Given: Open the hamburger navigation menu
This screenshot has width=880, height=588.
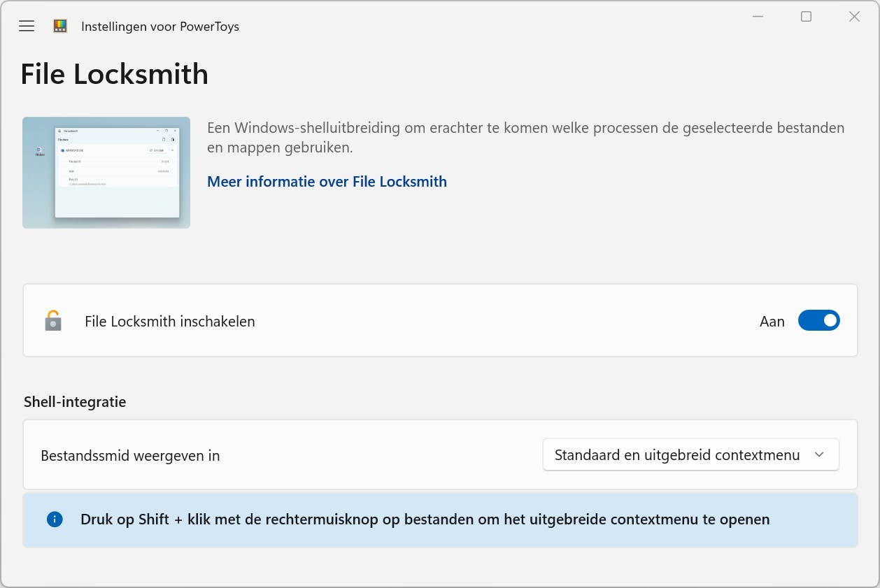Looking at the screenshot, I should tap(27, 27).
